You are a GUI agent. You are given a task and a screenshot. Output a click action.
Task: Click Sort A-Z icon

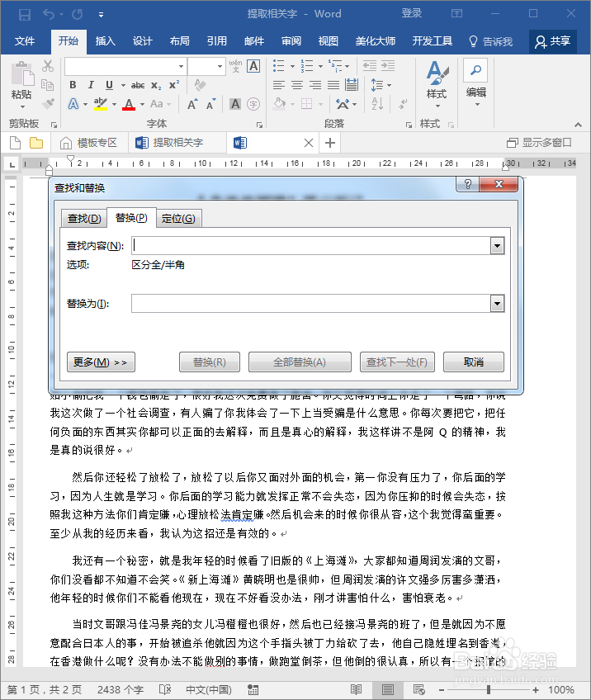377,104
